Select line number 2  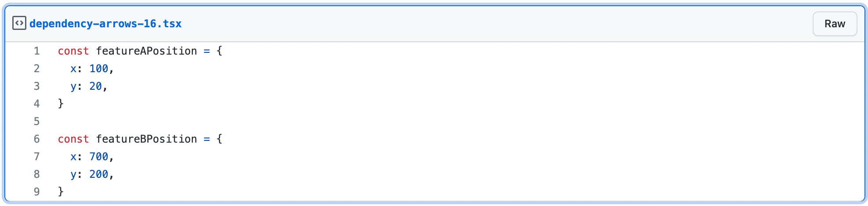coord(37,69)
